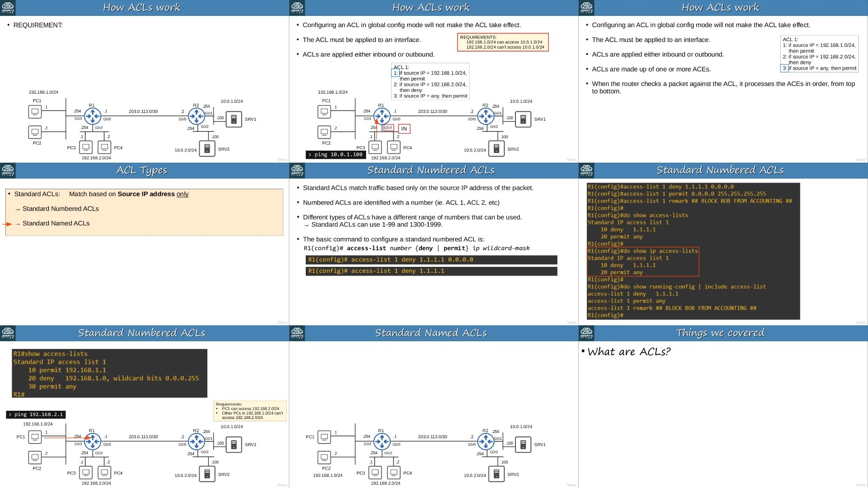The width and height of the screenshot is (868, 488).
Task: Select R2 router in the REQUIREMENT: bullet slide
Action: 196,116
